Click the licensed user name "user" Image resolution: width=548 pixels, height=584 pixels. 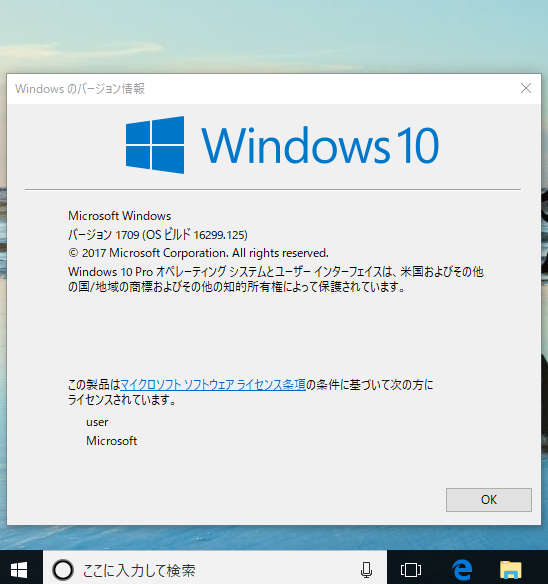click(97, 422)
